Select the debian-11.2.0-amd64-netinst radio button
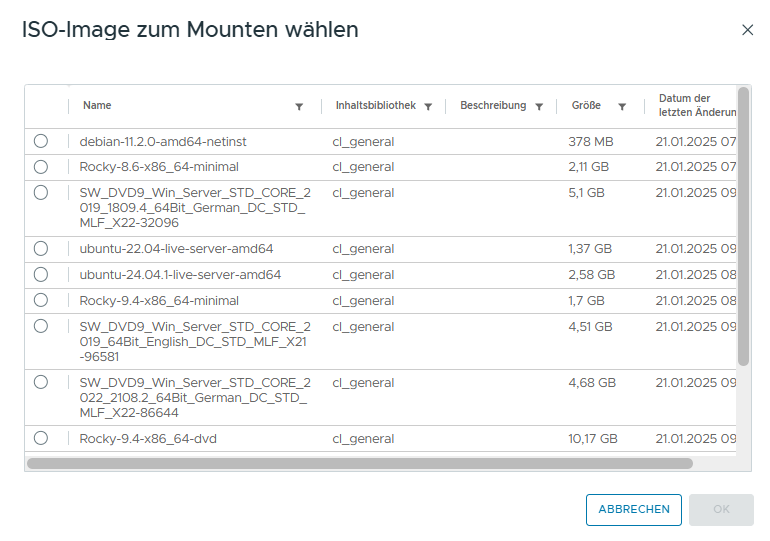Viewport: 770px width, 541px height. pyautogui.click(x=41, y=141)
